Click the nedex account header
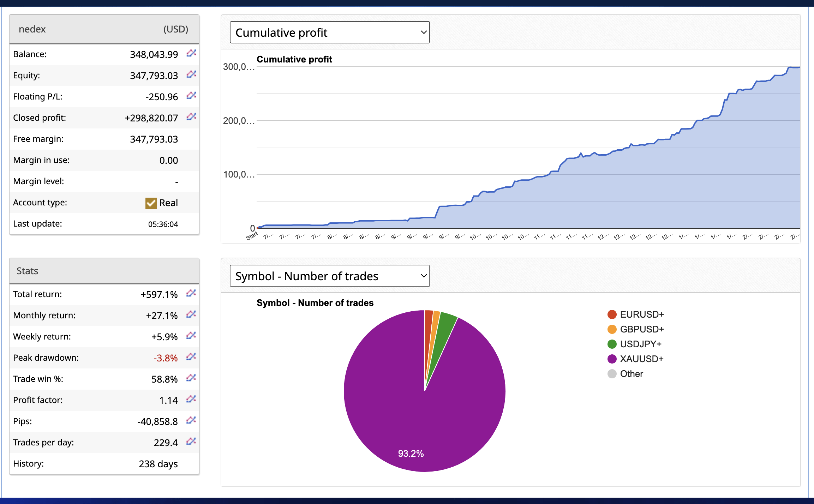 [32, 29]
